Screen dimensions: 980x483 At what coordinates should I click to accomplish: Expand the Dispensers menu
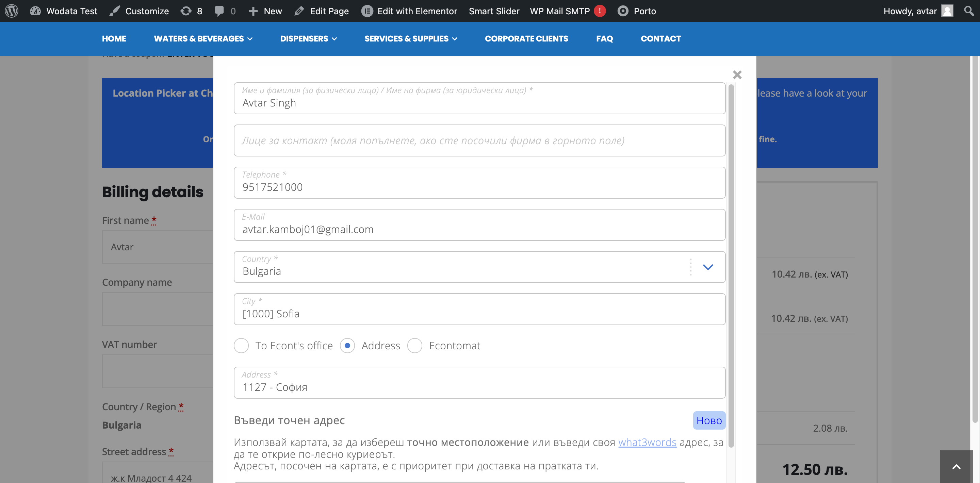[309, 39]
